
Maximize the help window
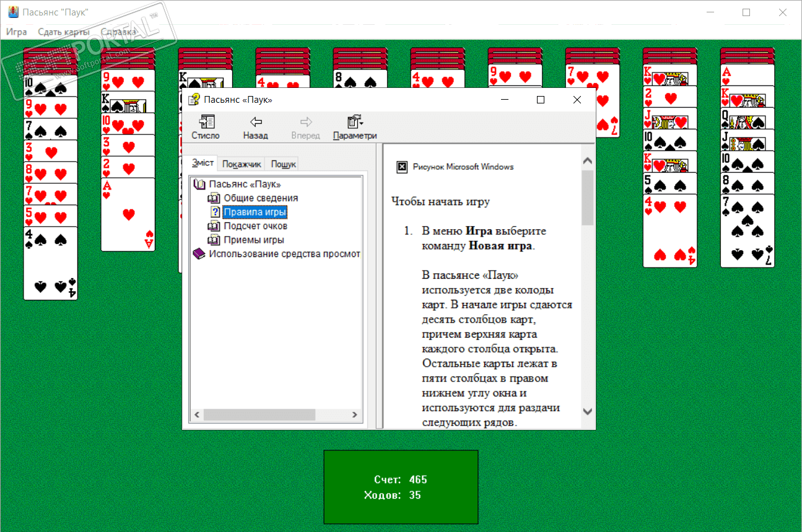click(541, 100)
